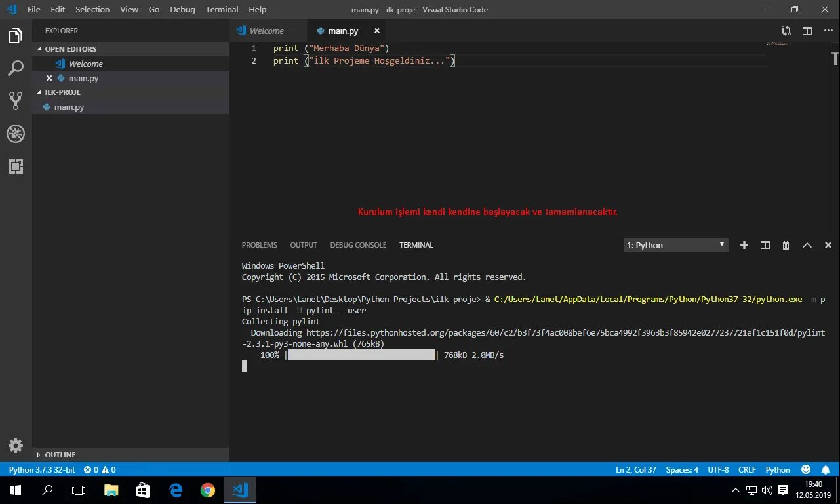Close main.py in Open Editors list
Viewport: 840px width, 504px height.
(49, 78)
